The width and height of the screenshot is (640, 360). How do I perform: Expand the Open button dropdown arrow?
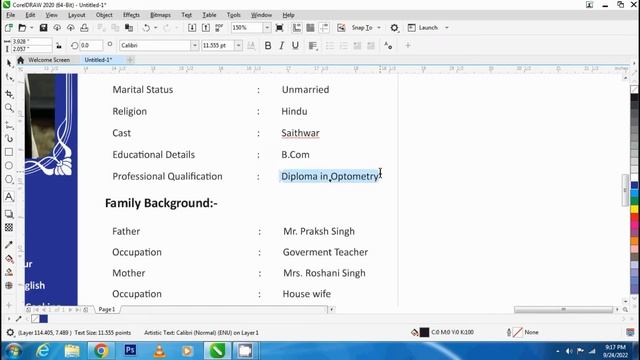click(31, 28)
